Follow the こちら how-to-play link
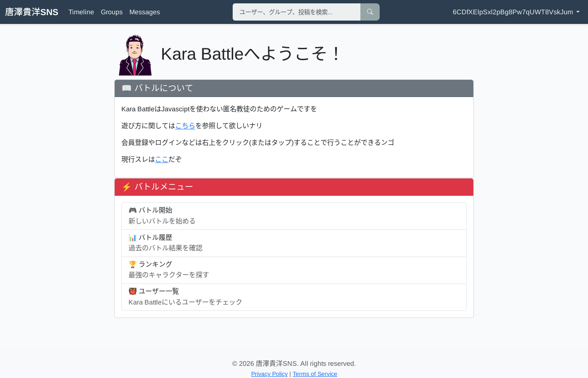 pos(185,126)
